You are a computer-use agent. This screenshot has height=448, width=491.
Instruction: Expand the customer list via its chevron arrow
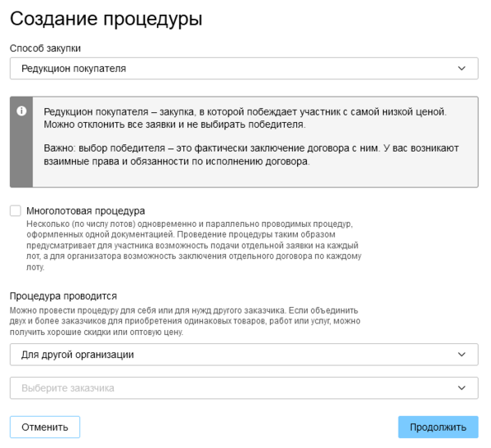[462, 387]
